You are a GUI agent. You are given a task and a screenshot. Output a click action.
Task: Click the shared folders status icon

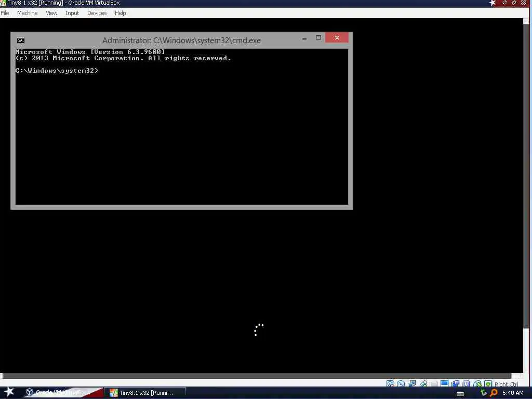tap(434, 384)
